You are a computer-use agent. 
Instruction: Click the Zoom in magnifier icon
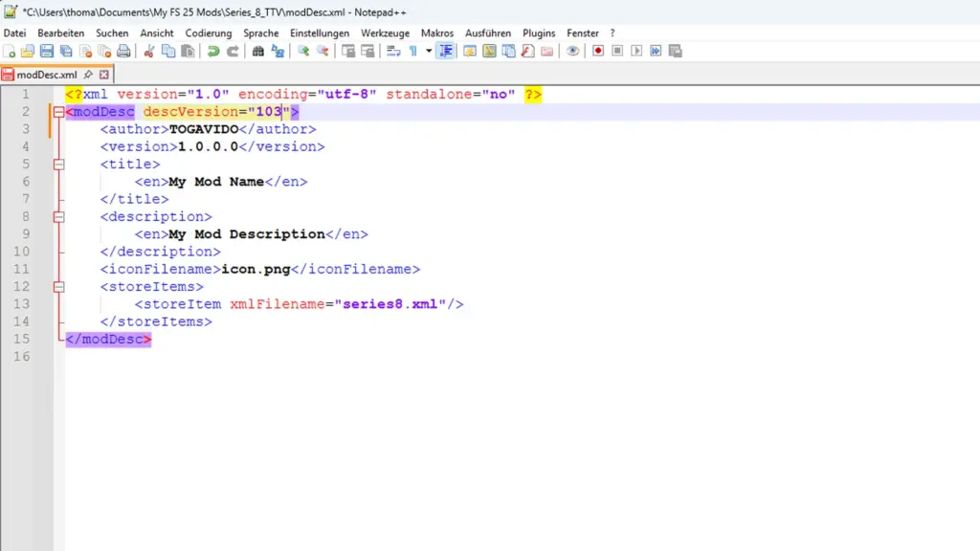pyautogui.click(x=302, y=51)
